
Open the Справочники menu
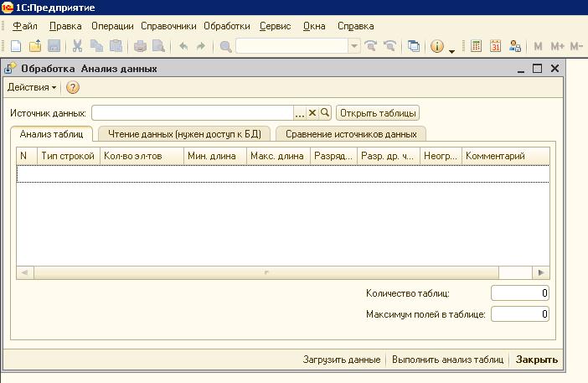click(x=168, y=26)
